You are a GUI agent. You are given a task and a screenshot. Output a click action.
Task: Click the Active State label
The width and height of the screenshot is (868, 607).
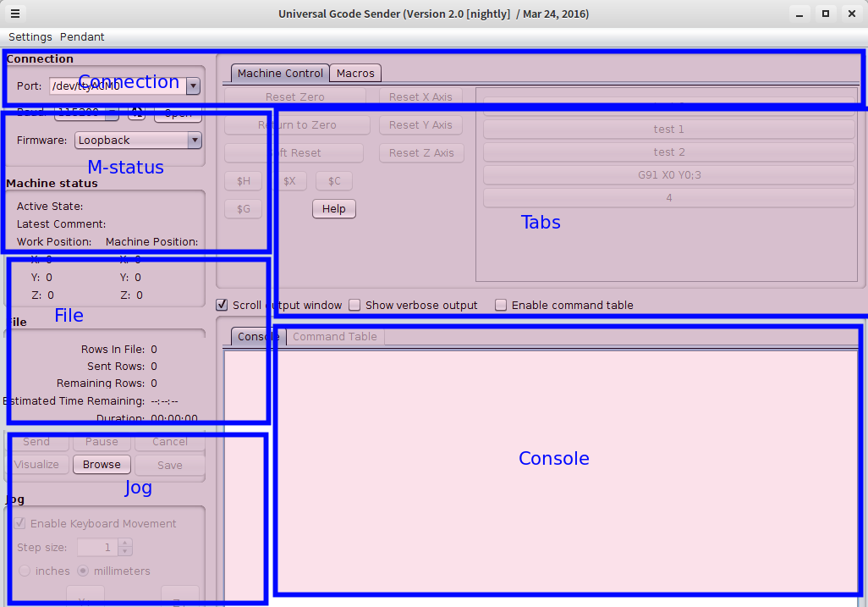click(50, 206)
